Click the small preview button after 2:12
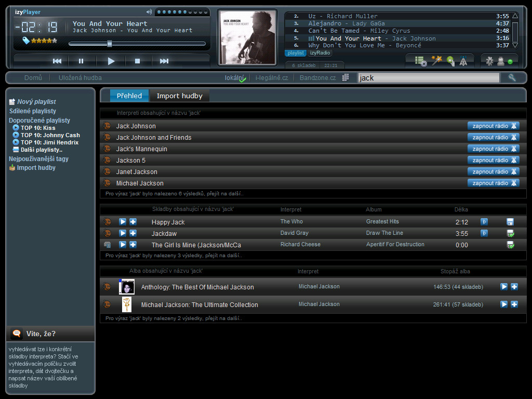The image size is (532, 399). click(x=484, y=222)
